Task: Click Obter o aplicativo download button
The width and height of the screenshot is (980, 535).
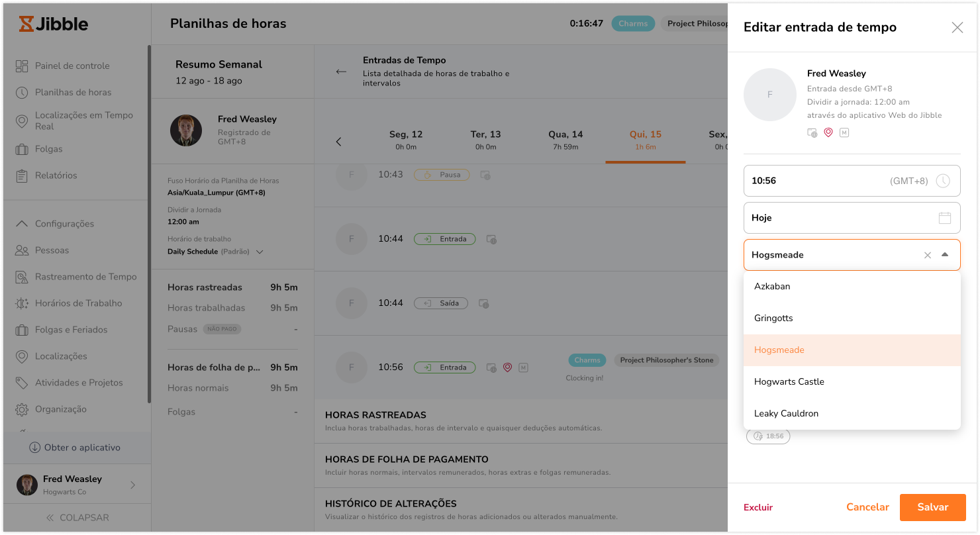Action: click(75, 448)
